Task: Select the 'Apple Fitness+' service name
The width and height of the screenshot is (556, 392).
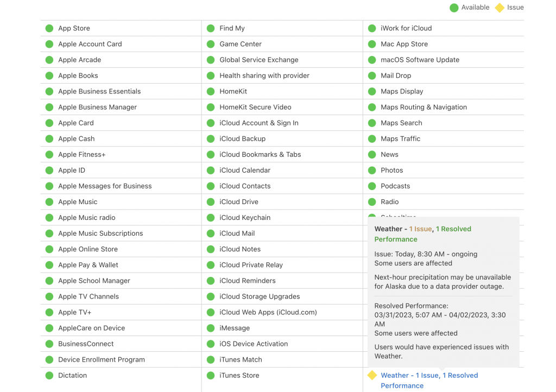Action: (x=82, y=155)
